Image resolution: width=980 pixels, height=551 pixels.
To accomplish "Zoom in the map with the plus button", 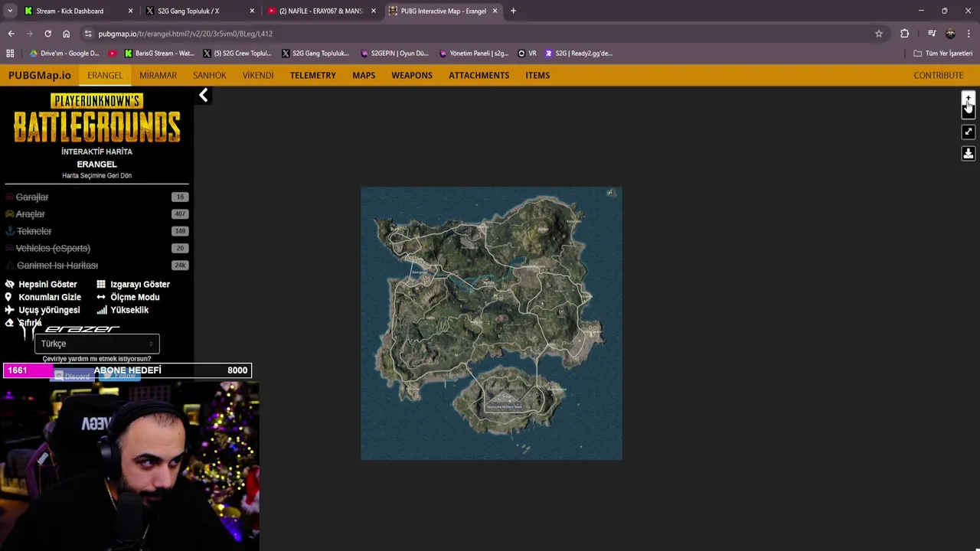I will click(968, 99).
